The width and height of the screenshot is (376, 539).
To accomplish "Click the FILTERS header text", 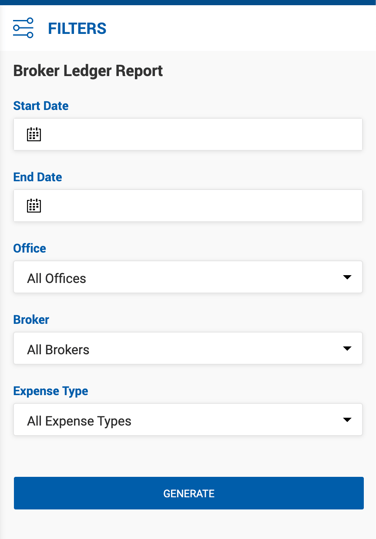I will (77, 28).
